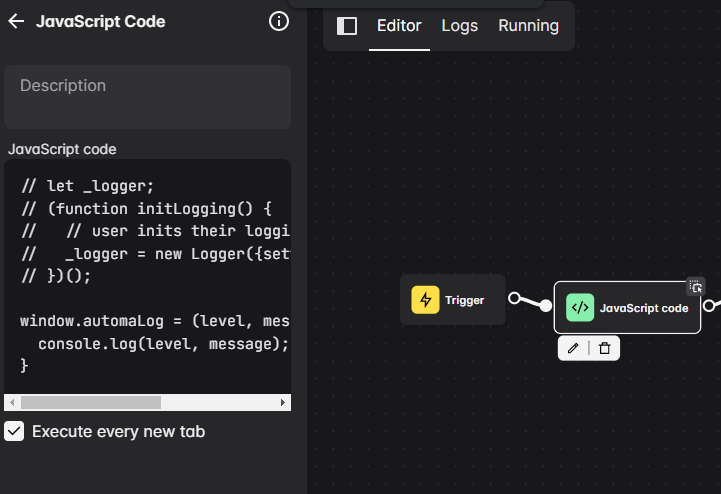The height and width of the screenshot is (494, 721).
Task: Select the Trigger block label
Action: tap(464, 300)
